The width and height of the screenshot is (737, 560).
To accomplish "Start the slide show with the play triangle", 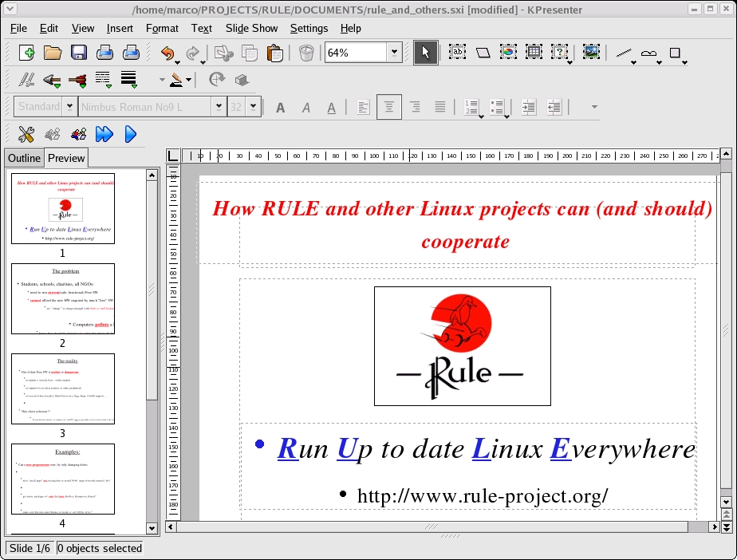I will pos(130,135).
